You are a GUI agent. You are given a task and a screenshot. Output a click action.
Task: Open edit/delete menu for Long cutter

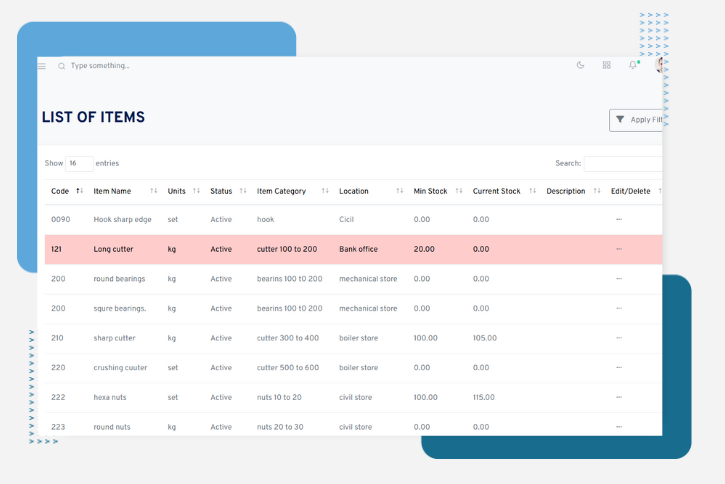(x=618, y=249)
